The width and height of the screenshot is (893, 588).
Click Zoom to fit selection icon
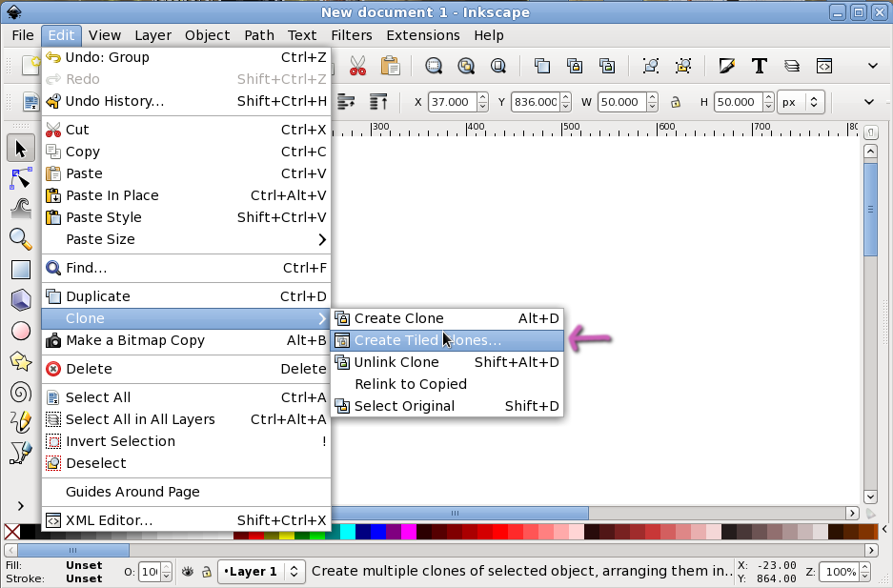point(434,66)
